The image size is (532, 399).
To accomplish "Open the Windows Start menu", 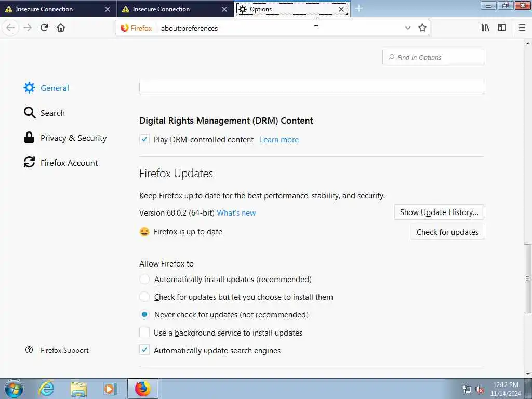I will (x=14, y=389).
